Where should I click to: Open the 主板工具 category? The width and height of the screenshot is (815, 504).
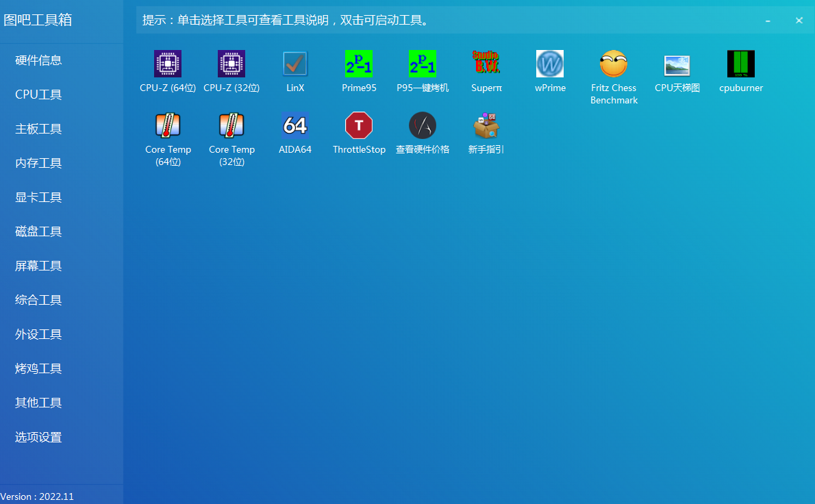coord(38,129)
